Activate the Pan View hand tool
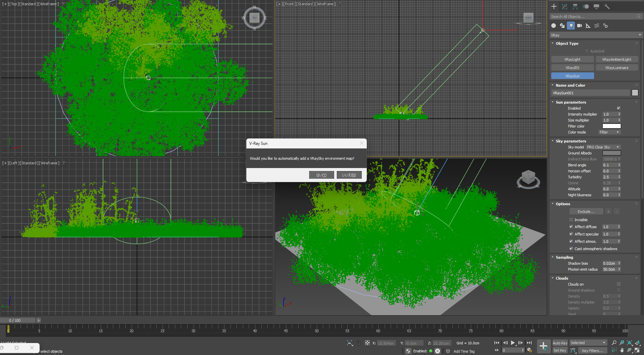Viewport: 644px width, 355px height. tap(622, 350)
